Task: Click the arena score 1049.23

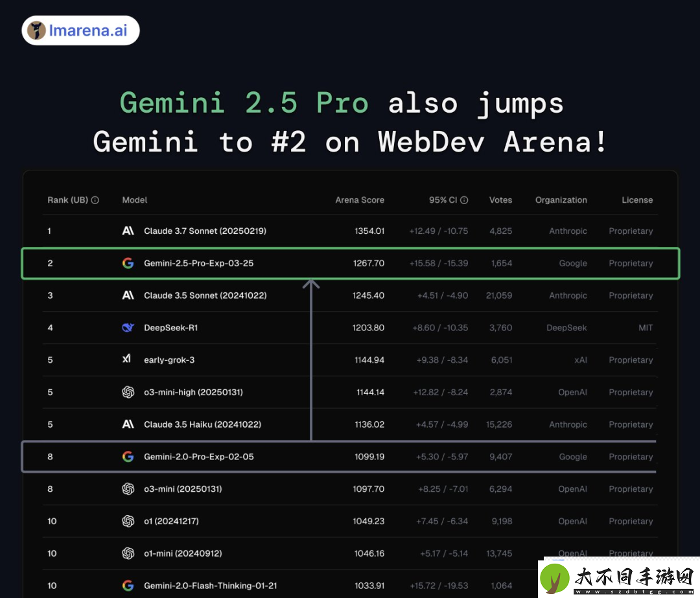Action: click(x=369, y=521)
